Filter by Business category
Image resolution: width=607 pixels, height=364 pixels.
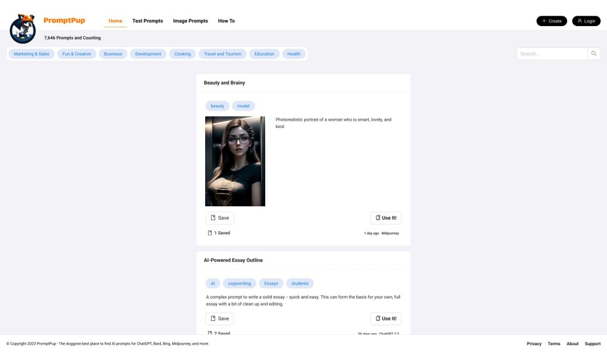pos(113,54)
